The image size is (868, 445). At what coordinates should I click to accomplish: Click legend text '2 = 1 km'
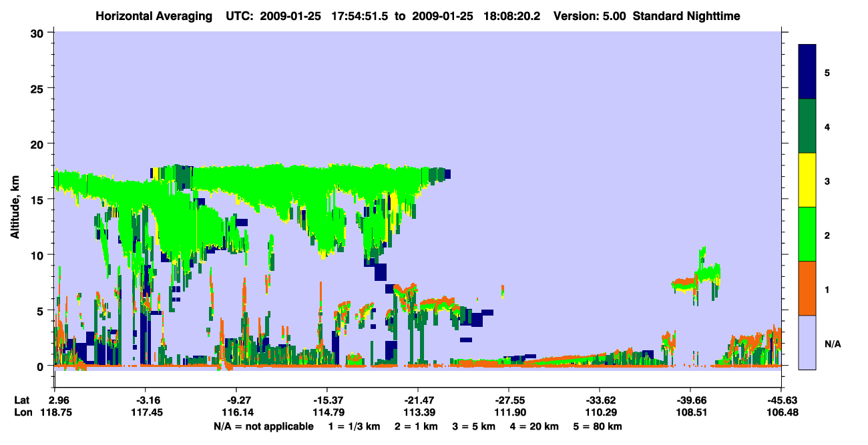coord(415,426)
